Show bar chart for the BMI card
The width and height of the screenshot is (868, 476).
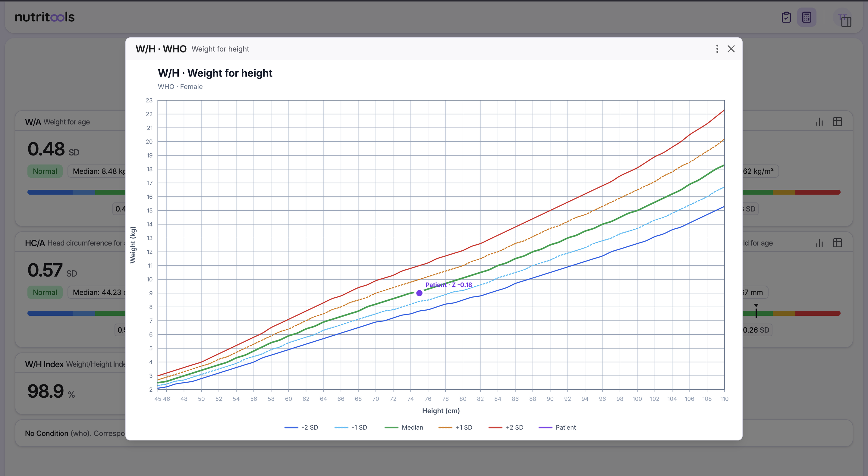point(819,122)
